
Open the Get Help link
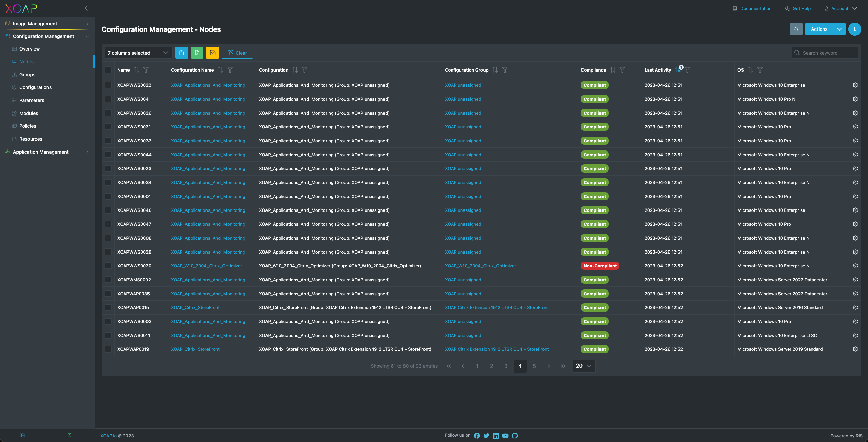tap(798, 8)
